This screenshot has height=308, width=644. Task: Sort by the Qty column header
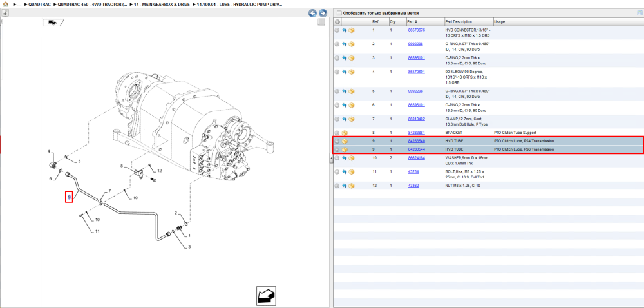coord(393,22)
